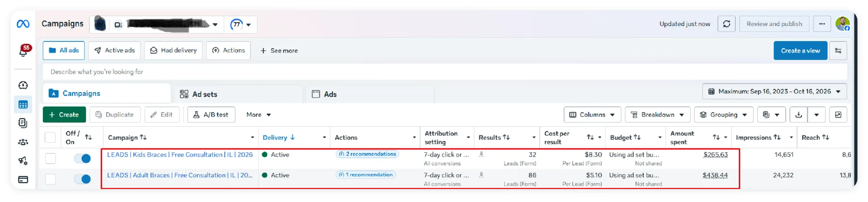
Task: Click the green Create button
Action: (64, 115)
